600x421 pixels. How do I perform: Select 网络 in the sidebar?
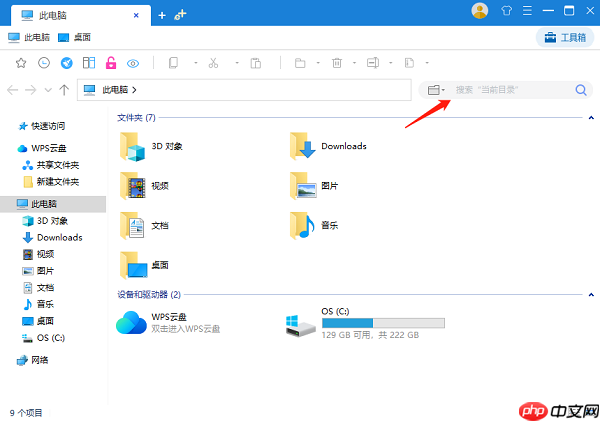point(33,360)
